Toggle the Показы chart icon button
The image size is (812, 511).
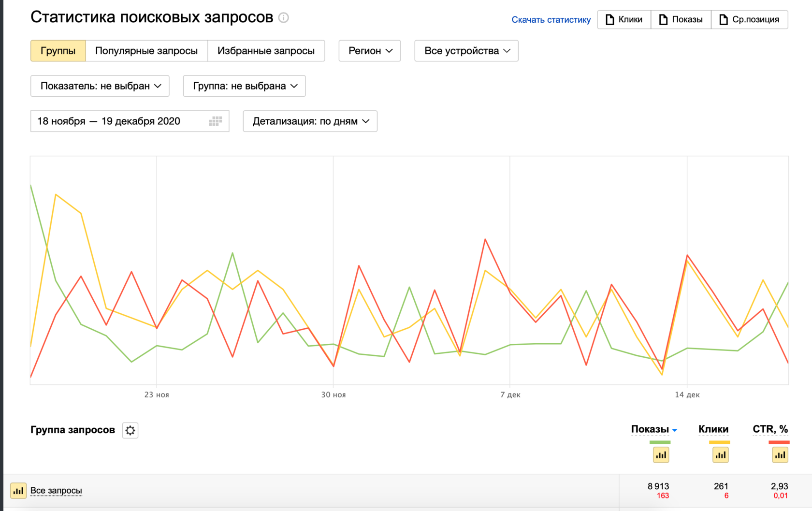[x=661, y=455]
